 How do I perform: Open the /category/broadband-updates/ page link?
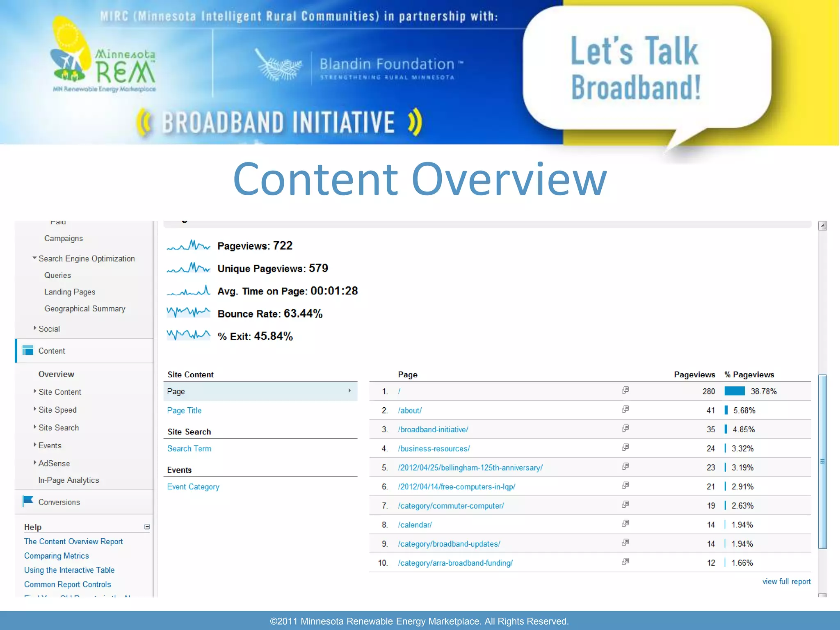[x=449, y=544]
